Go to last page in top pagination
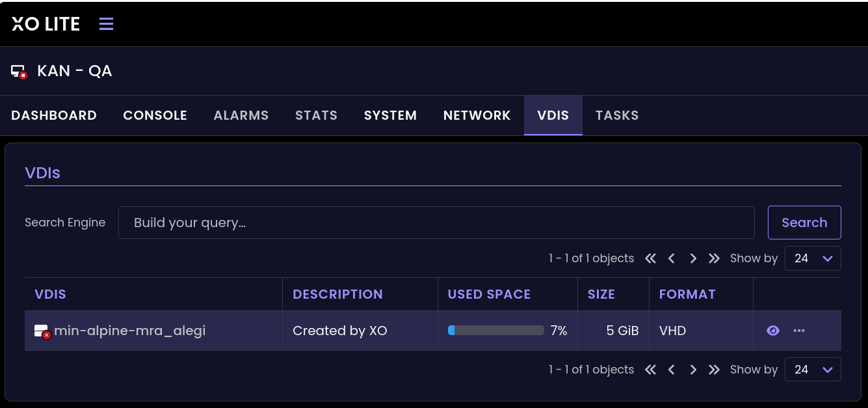The image size is (868, 408). click(714, 258)
